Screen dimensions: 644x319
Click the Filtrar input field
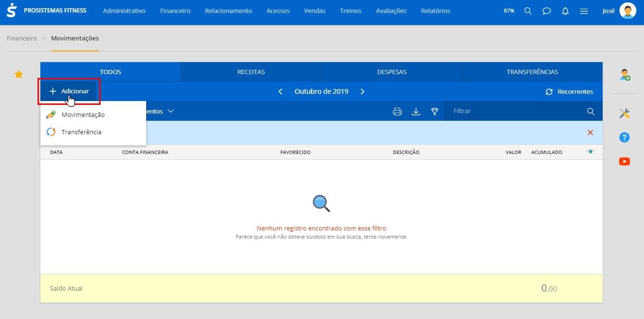click(x=515, y=111)
